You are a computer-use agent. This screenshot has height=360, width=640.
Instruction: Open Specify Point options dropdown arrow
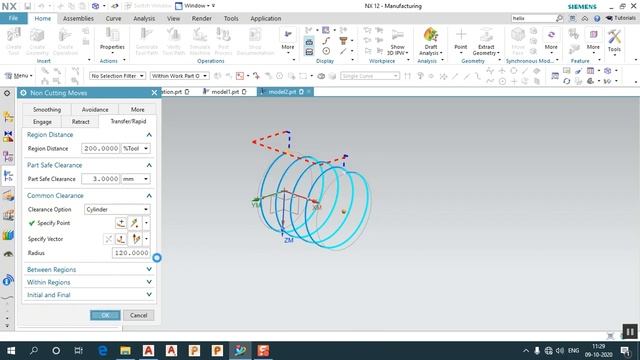[x=146, y=223]
